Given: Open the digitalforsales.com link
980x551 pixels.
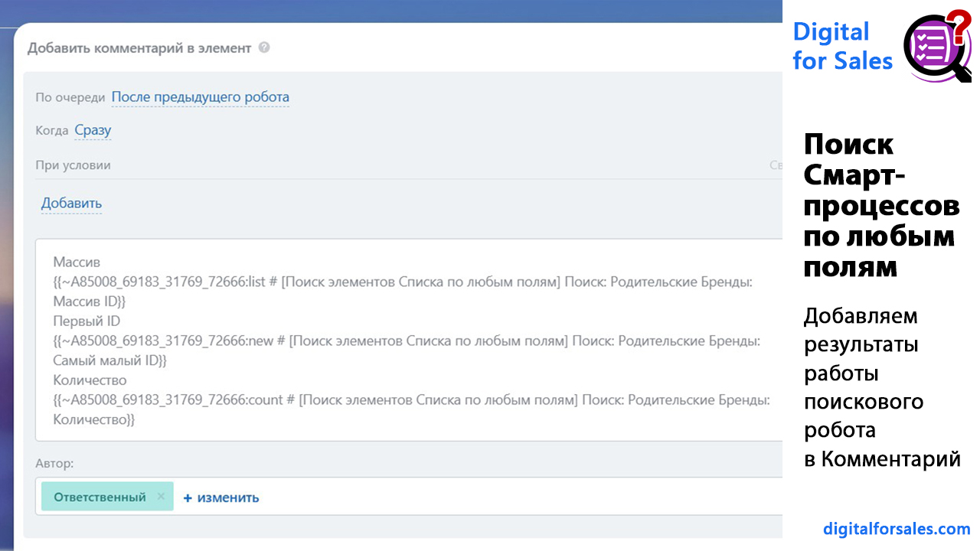Looking at the screenshot, I should pyautogui.click(x=897, y=528).
